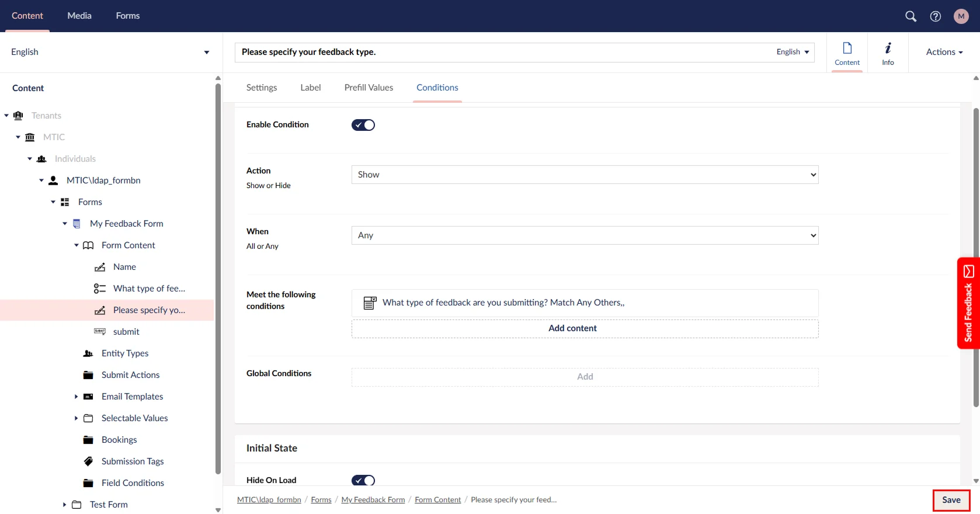The image size is (980, 514).
Task: Click the condition item icon
Action: point(370,303)
